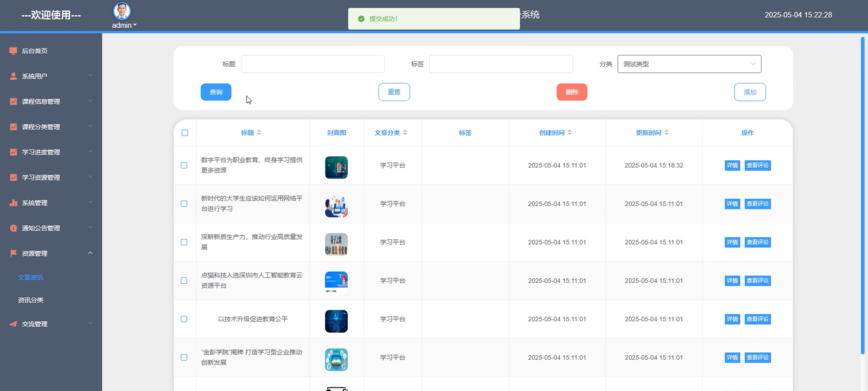Expand the 系统管理 menu chevron
The height and width of the screenshot is (391, 868).
90,202
